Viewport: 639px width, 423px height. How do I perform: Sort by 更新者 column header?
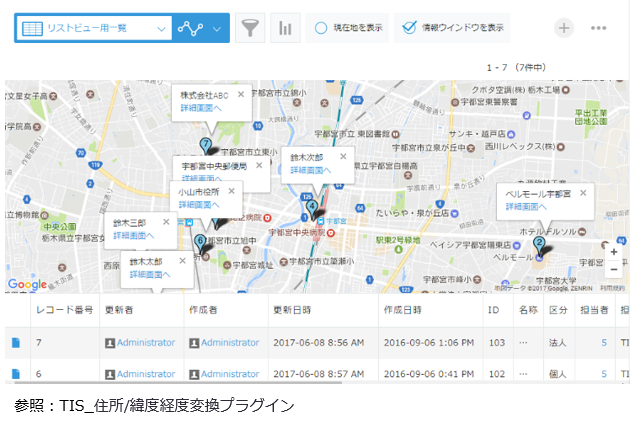pos(119,310)
